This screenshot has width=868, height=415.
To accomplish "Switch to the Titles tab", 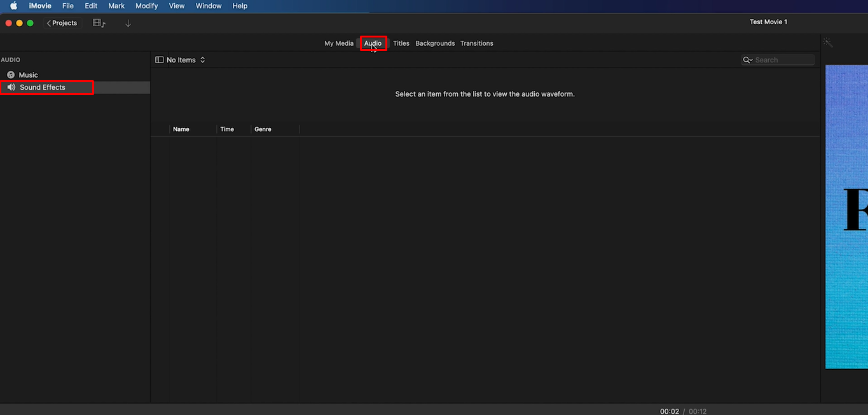I will (x=401, y=43).
